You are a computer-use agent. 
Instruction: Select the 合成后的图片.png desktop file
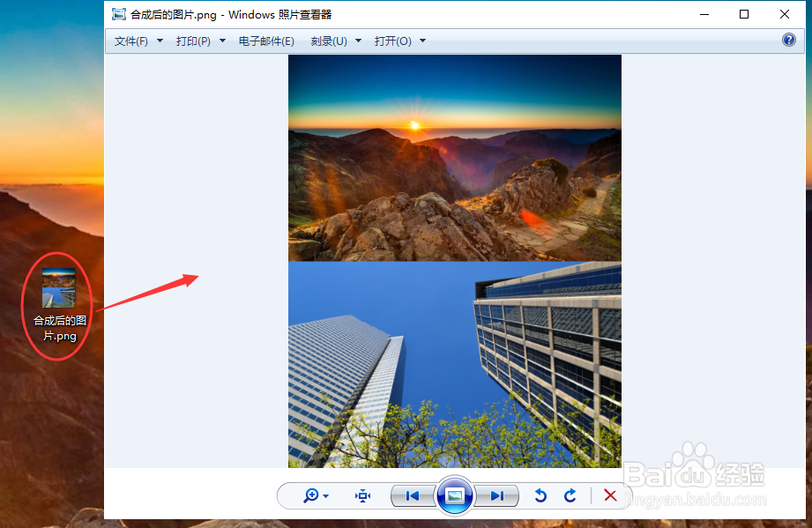[59, 305]
